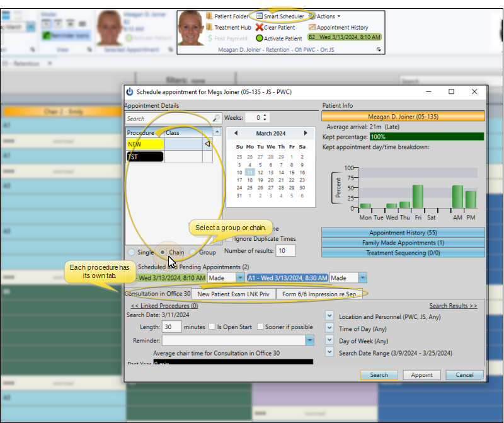Viewport: 504px width, 423px height.
Task: Go to next month in calendar
Action: pos(306,133)
